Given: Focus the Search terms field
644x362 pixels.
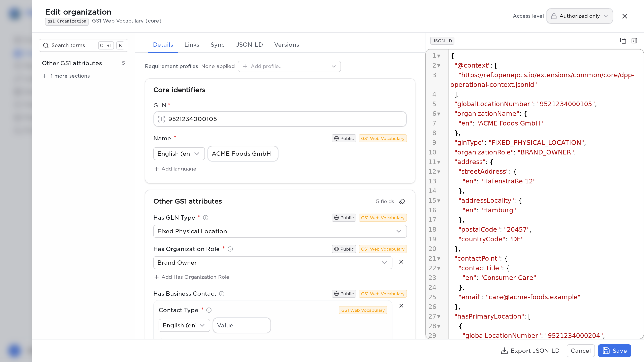Looking at the screenshot, I should pos(83,45).
